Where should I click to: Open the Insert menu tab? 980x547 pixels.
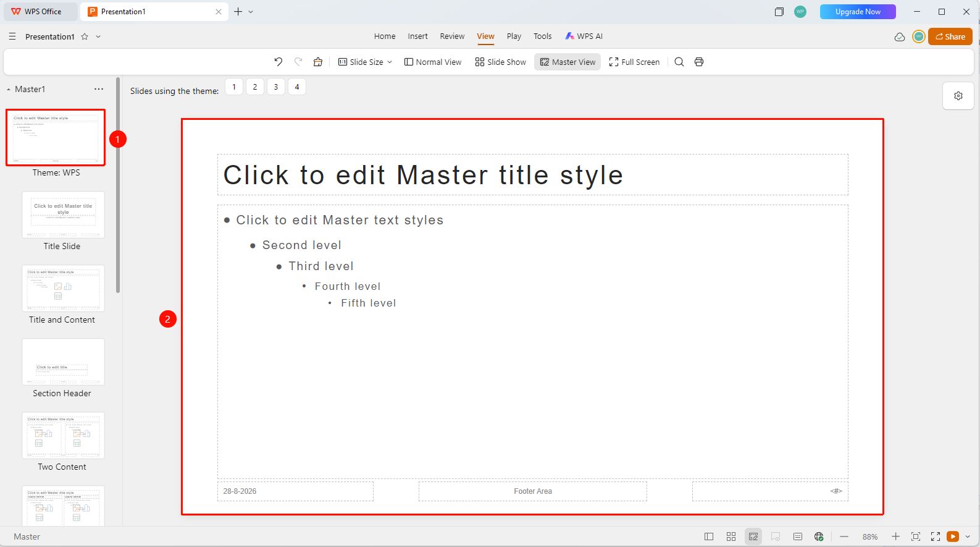tap(417, 36)
